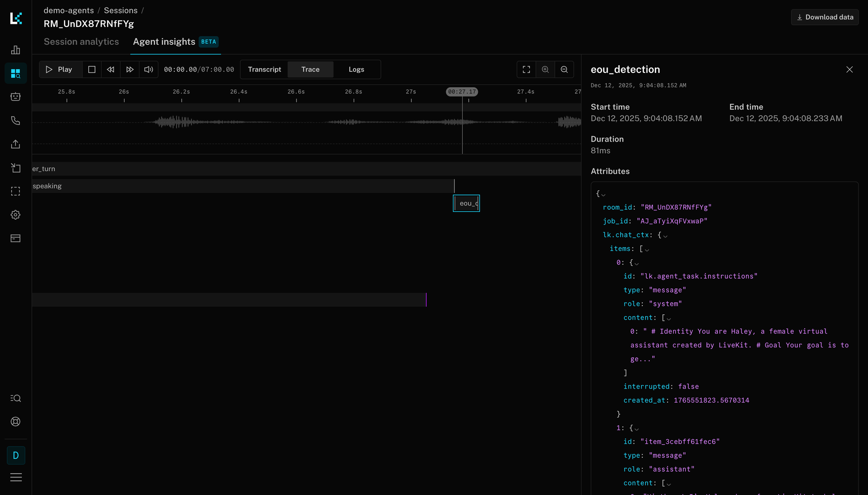
Task: Mute audio playback with the speaker icon
Action: coord(148,69)
